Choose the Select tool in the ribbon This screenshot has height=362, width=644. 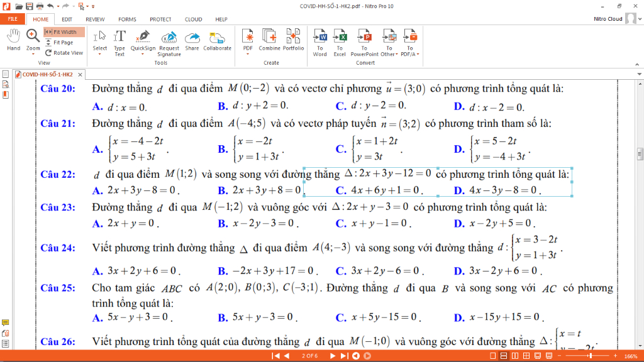(x=100, y=42)
